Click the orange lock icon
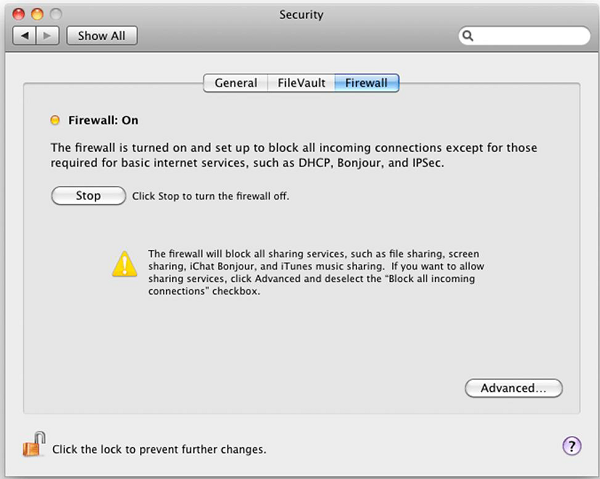The width and height of the screenshot is (600, 479). 33,447
